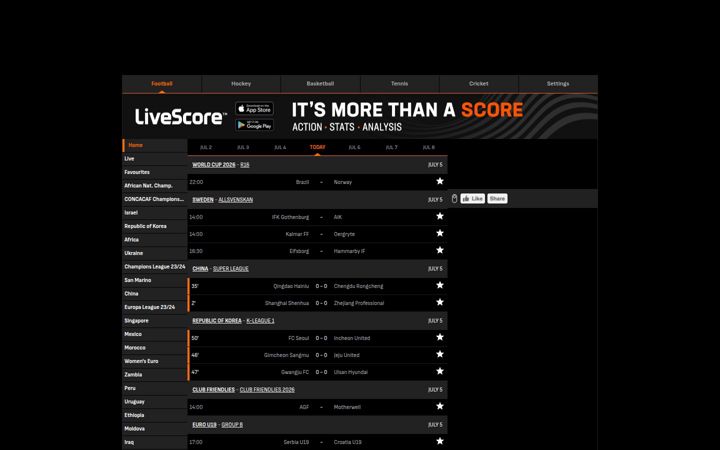Open the EURO U19 header link

point(204,425)
